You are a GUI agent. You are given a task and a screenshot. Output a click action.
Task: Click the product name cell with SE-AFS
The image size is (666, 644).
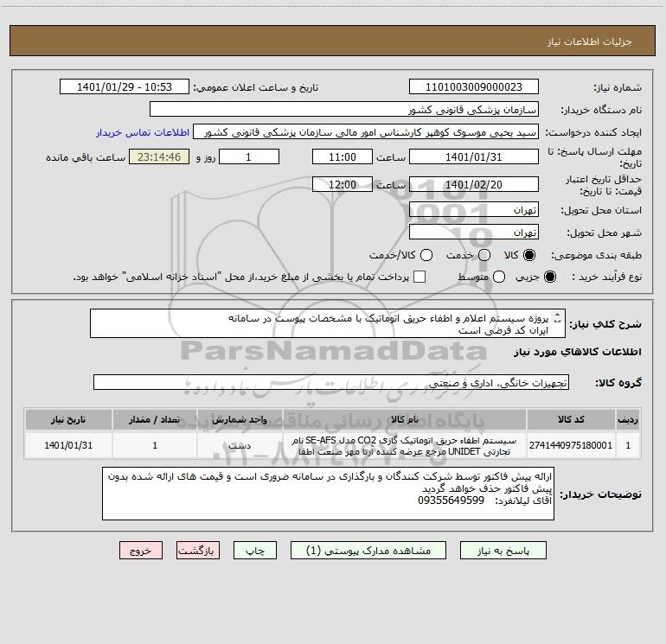[405, 445]
